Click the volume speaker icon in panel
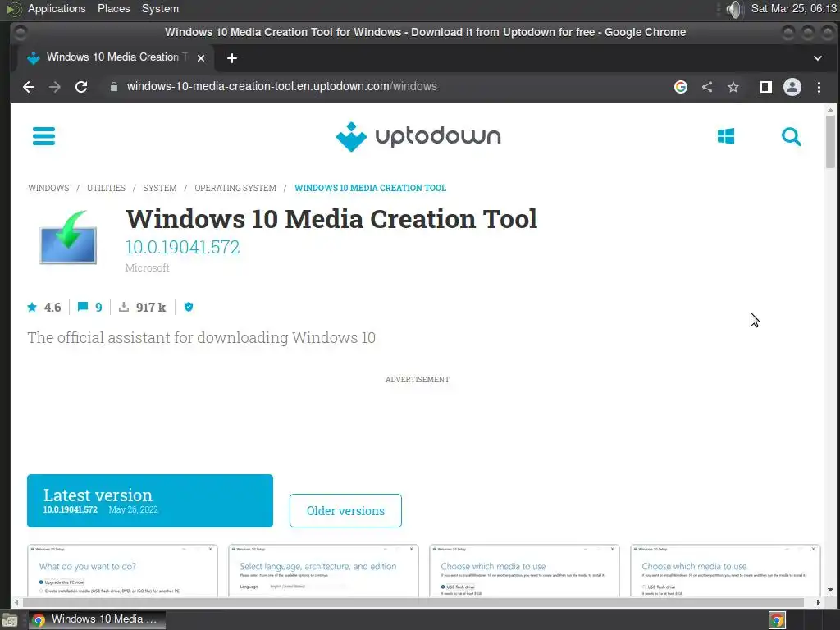This screenshot has height=630, width=840. coord(734,9)
